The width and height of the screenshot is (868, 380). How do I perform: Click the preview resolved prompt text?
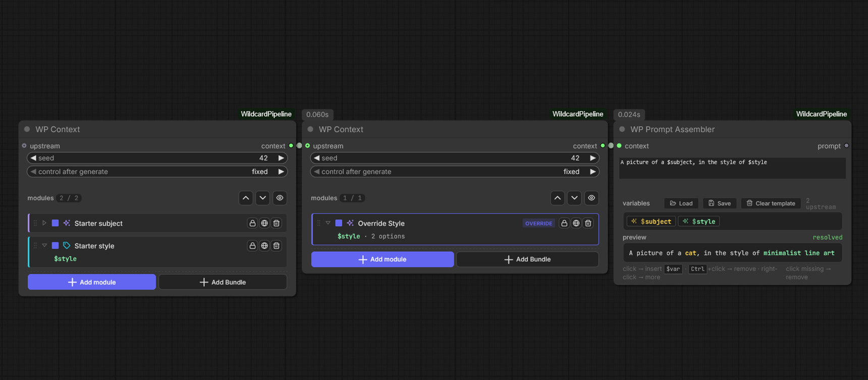coord(732,253)
